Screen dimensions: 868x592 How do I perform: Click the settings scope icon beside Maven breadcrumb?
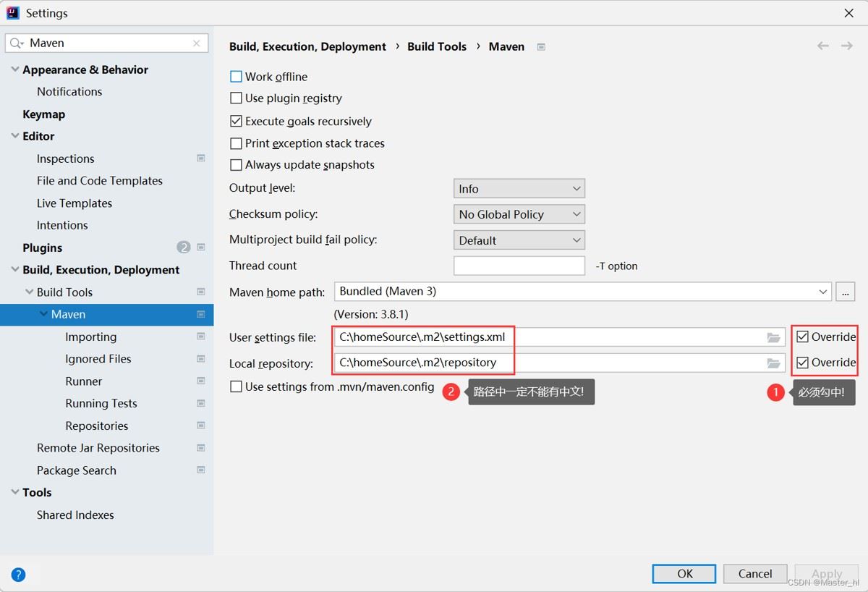[541, 47]
